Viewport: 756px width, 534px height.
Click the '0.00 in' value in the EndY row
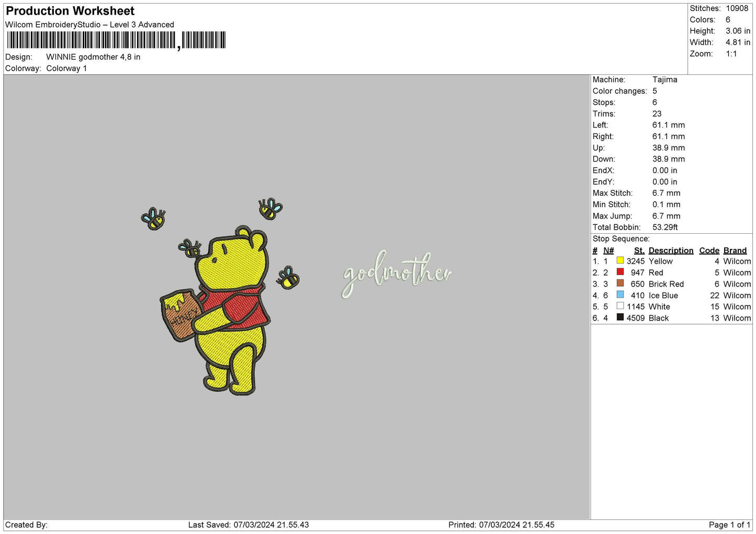664,182
